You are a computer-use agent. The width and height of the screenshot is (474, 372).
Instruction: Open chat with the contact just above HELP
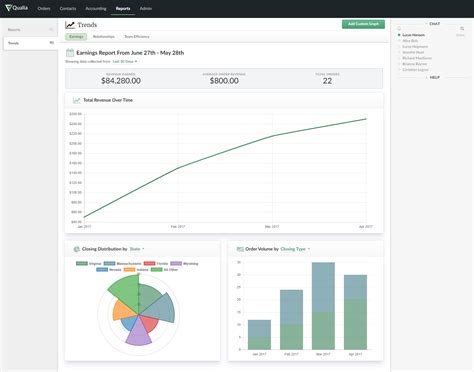click(415, 70)
